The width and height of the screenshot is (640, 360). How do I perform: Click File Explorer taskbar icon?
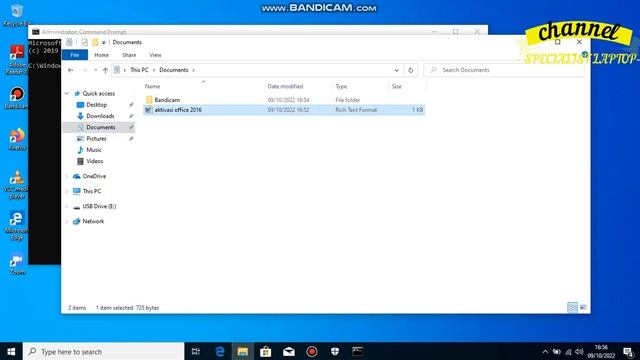pos(242,351)
